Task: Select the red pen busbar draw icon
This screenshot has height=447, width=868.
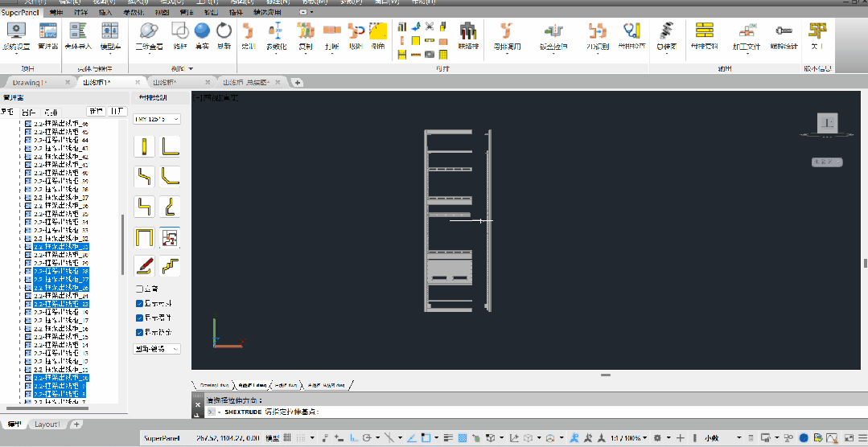Action: (x=145, y=266)
